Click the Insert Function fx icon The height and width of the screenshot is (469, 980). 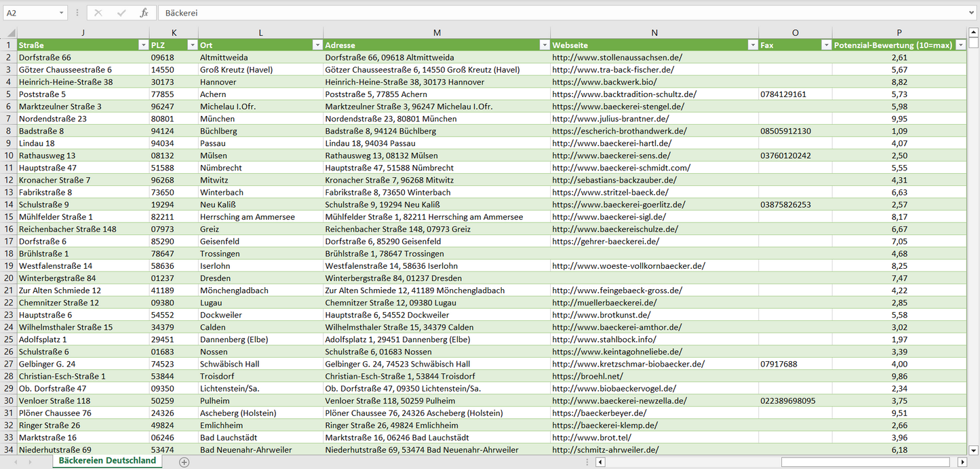[144, 13]
